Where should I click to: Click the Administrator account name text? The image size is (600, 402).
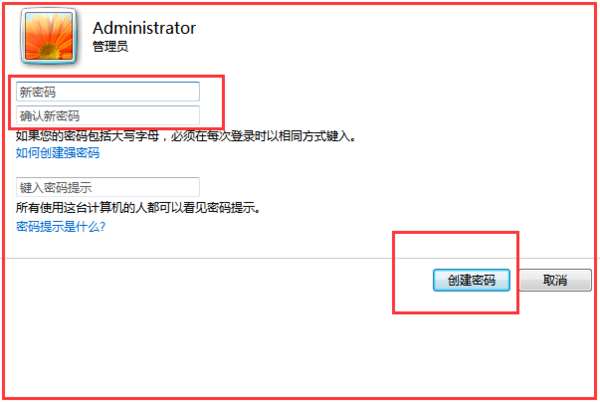[144, 28]
